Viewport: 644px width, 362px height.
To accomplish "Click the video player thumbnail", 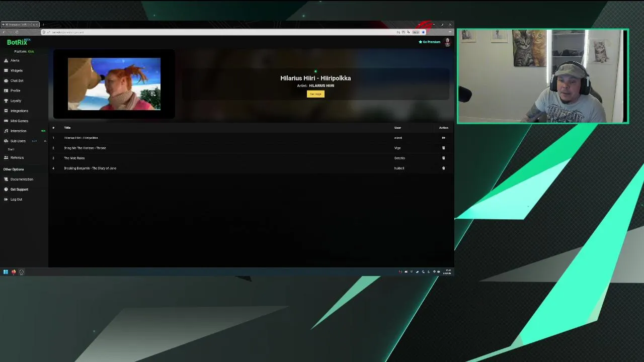I will 114,84.
